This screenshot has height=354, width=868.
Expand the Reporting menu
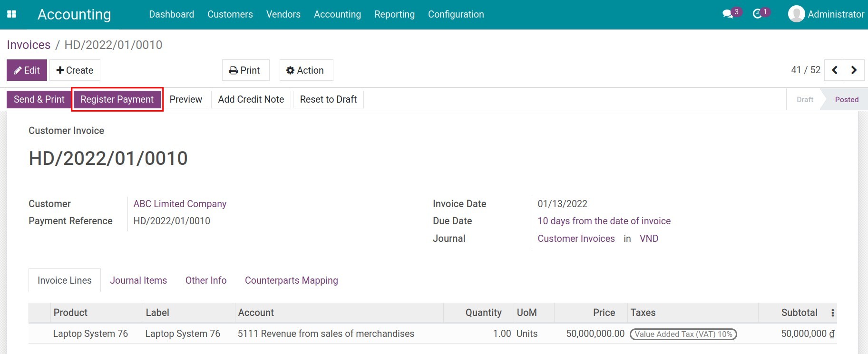tap(394, 14)
